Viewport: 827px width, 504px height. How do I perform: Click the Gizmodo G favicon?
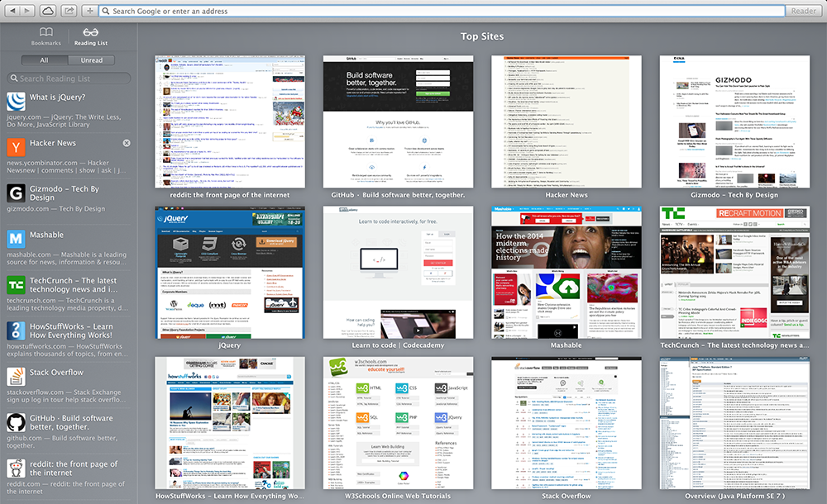tap(16, 193)
